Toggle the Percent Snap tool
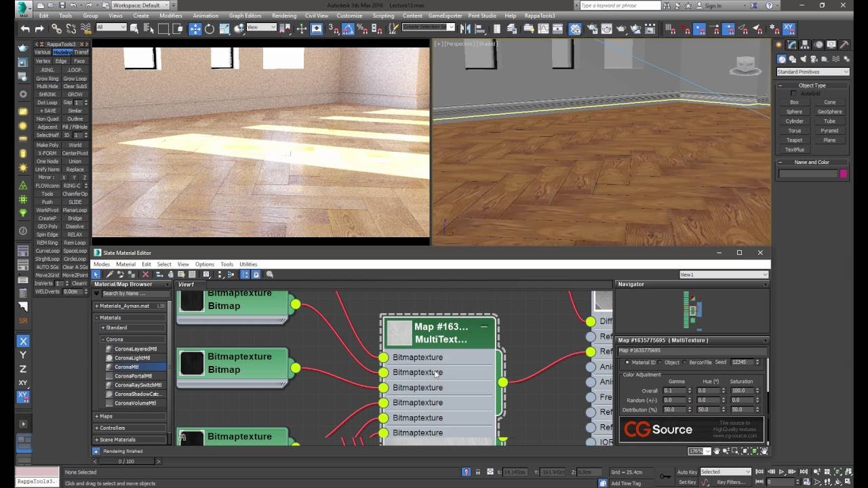The width and height of the screenshot is (868, 488). pos(363,28)
